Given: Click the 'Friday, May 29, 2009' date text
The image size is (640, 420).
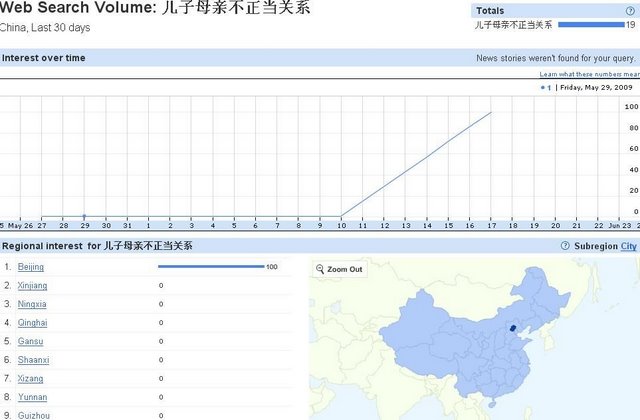Looking at the screenshot, I should click(x=596, y=87).
